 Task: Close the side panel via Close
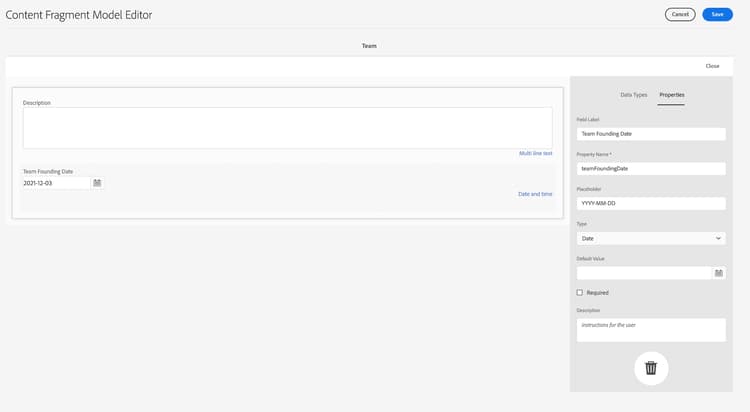coord(712,66)
